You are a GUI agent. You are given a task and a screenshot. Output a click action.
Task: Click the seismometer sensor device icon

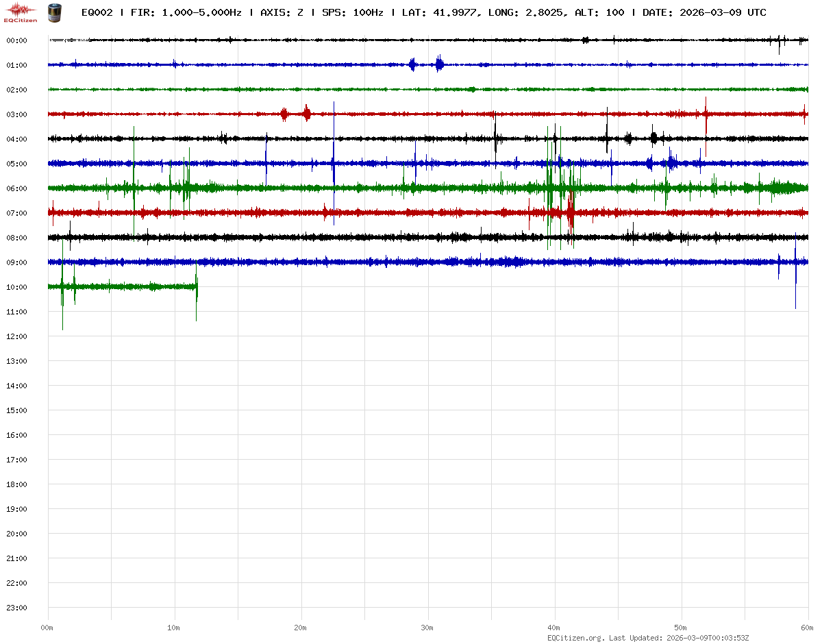coord(53,12)
